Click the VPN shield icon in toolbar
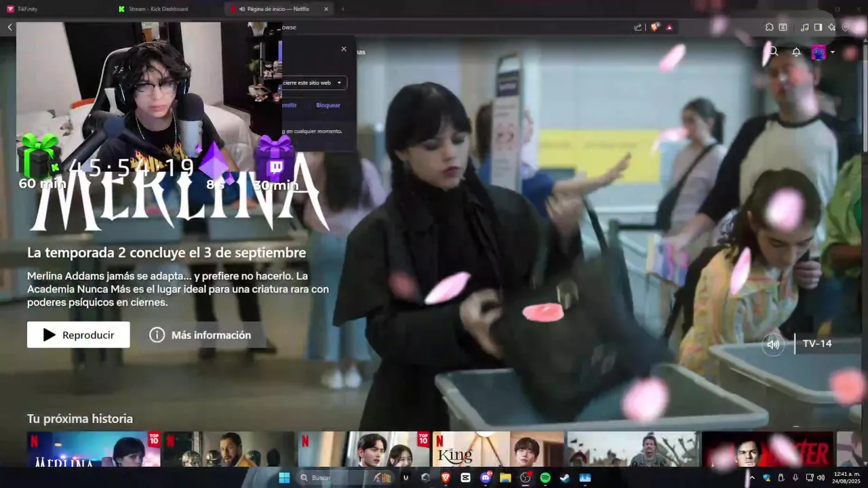 [x=846, y=27]
